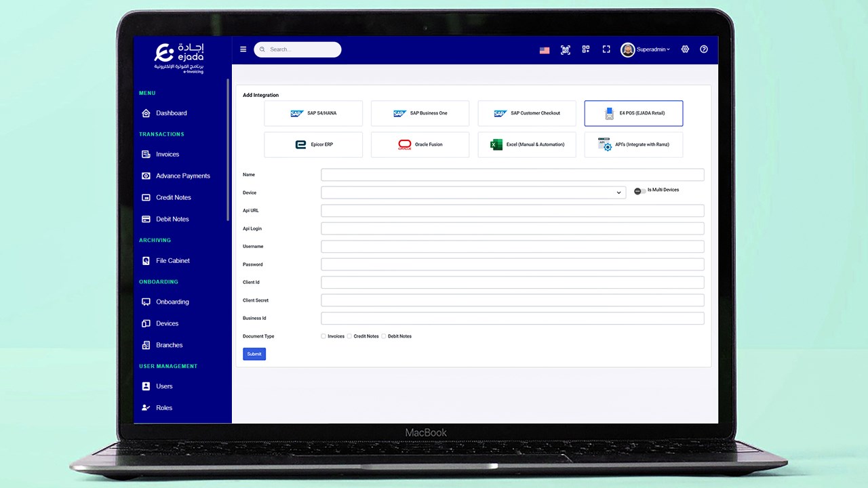Open help with the question mark icon
The image size is (868, 488).
pos(704,49)
